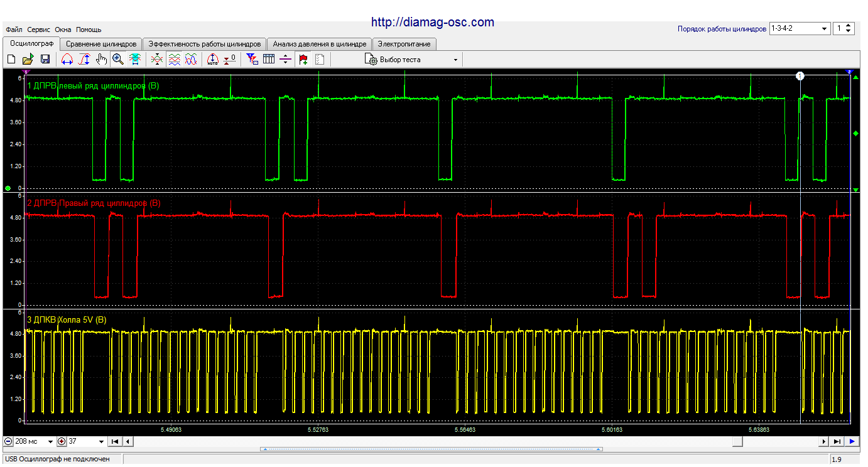868x467 pixels.
Task: Increment the cylinder number stepper
Action: [849, 26]
